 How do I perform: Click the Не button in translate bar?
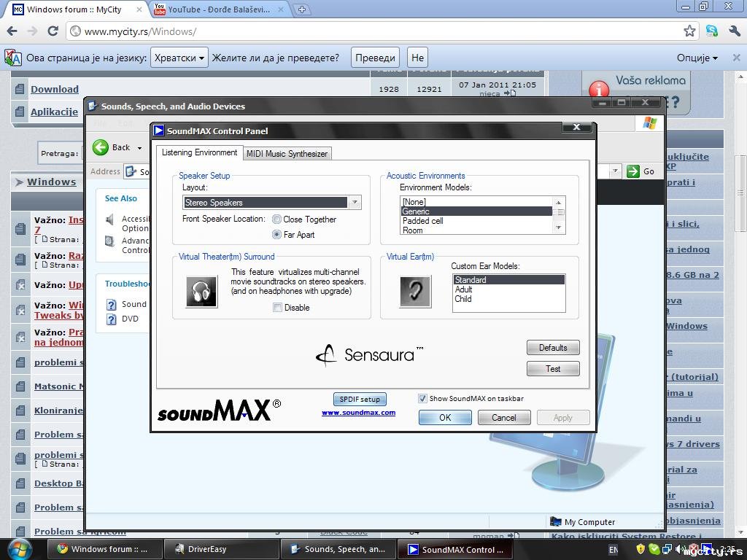(418, 58)
